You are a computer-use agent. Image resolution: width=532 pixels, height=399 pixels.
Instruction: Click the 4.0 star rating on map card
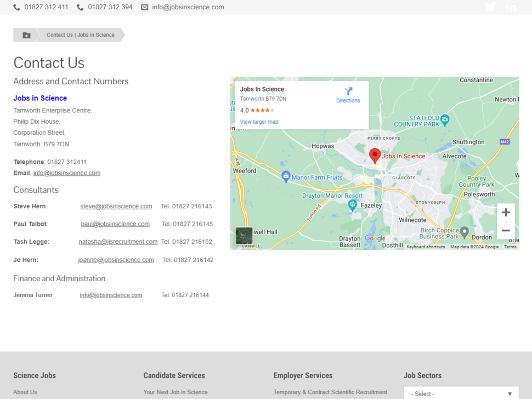257,110
